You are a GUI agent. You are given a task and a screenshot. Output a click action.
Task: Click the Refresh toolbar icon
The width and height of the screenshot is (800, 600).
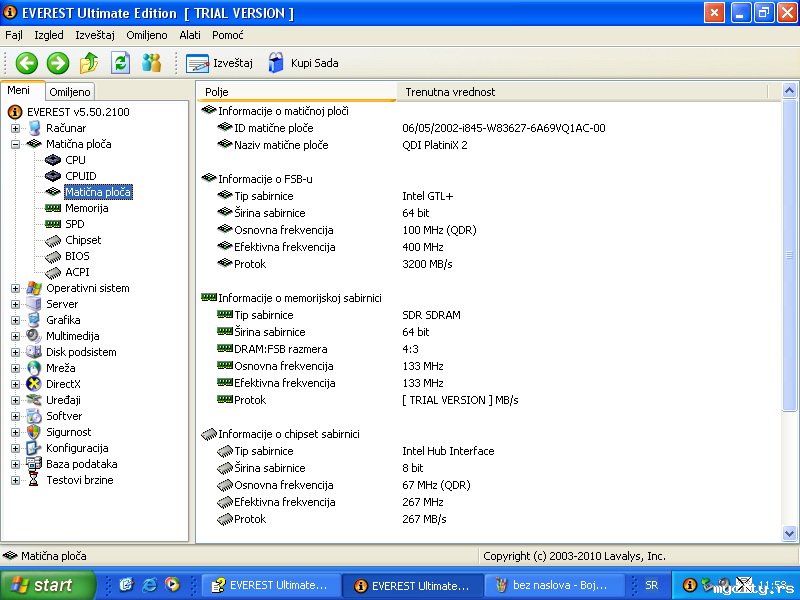120,63
